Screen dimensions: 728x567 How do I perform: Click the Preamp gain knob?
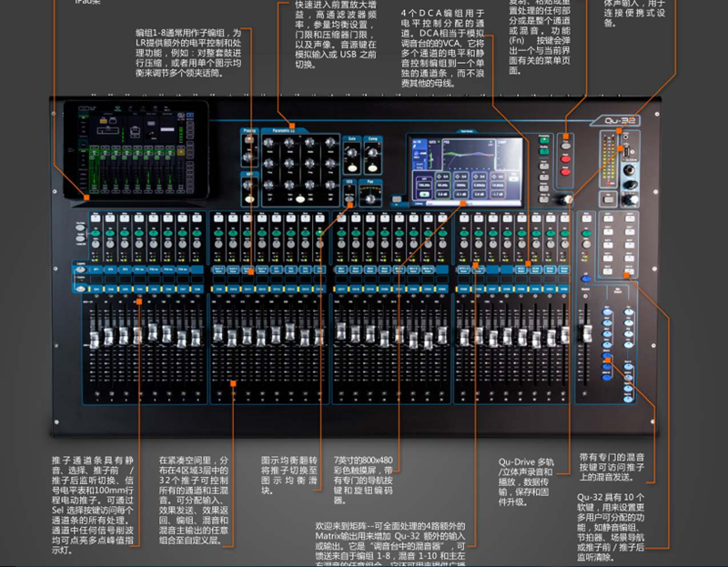248,157
